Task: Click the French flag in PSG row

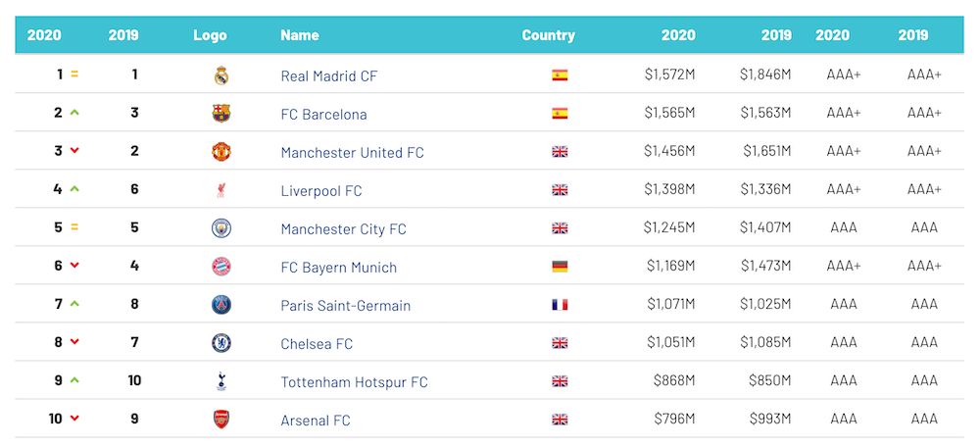Action: pyautogui.click(x=560, y=305)
